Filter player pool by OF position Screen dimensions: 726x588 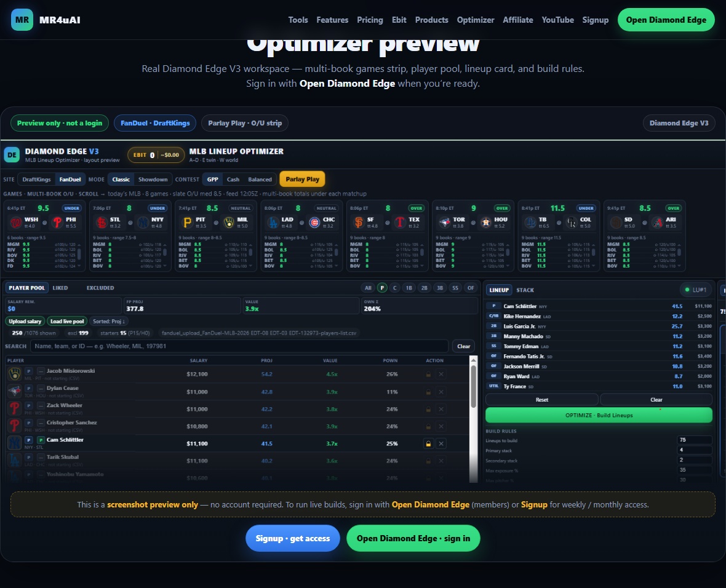pyautogui.click(x=471, y=288)
